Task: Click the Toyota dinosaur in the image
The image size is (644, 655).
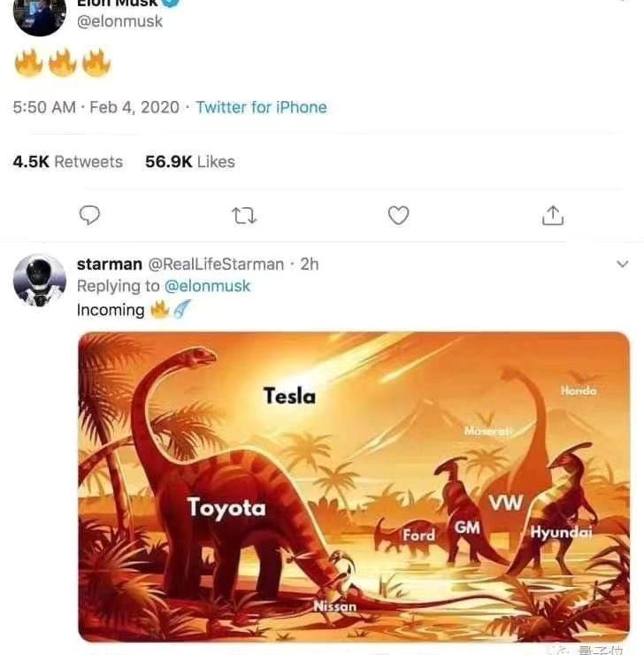Action: (226, 508)
